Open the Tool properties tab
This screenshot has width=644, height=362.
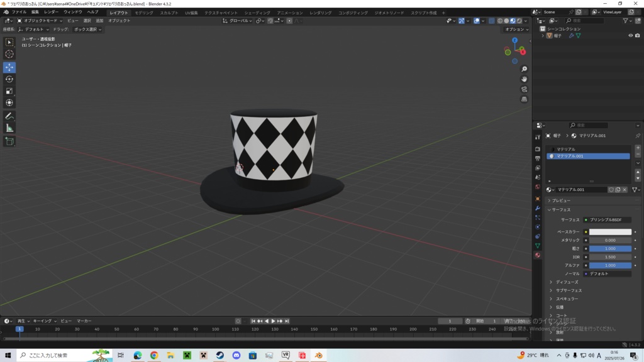pos(538,137)
